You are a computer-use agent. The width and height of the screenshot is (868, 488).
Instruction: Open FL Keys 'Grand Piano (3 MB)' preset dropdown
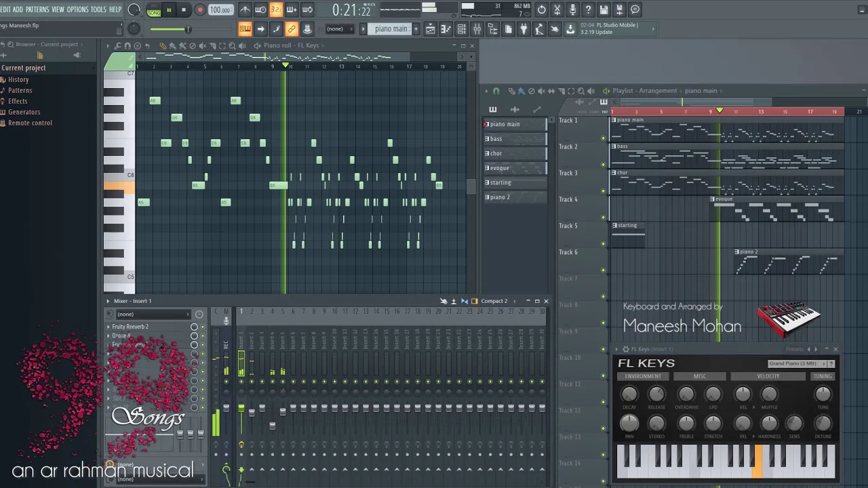(x=796, y=364)
